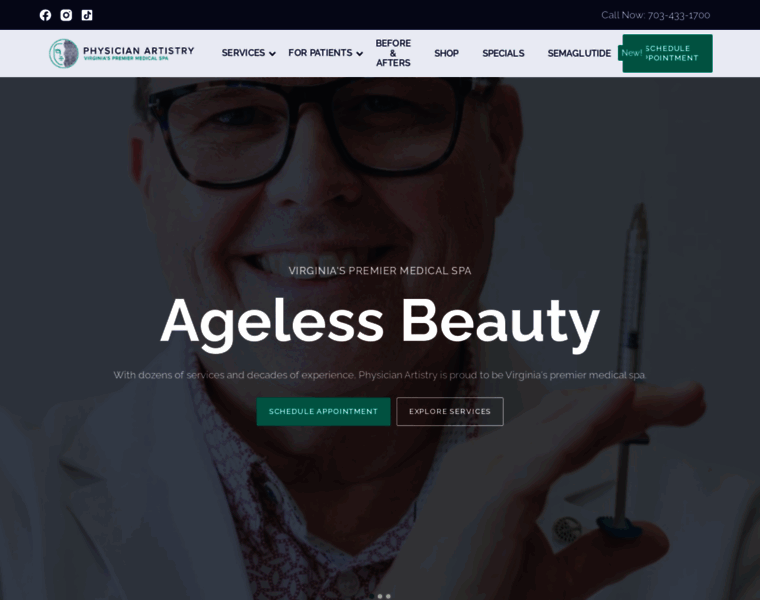Click the Ageless Beauty headline
The width and height of the screenshot is (760, 600).
tap(380, 322)
